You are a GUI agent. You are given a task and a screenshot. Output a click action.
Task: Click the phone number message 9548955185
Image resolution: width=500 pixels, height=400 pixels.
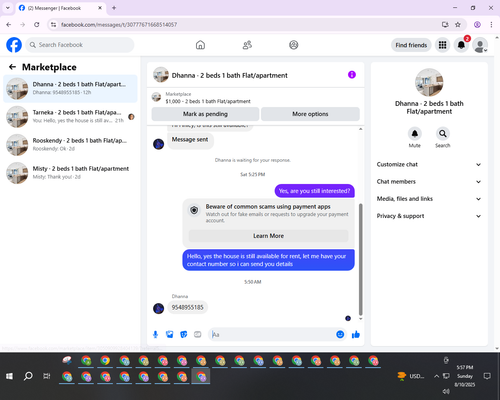click(187, 307)
